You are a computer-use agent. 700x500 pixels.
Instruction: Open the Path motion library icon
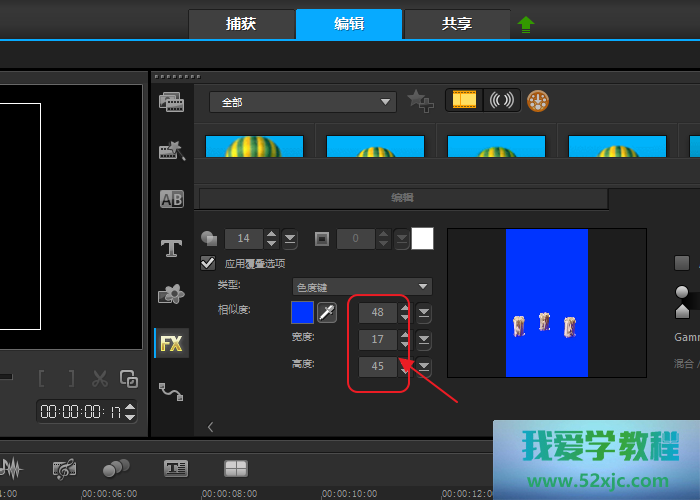(x=171, y=391)
